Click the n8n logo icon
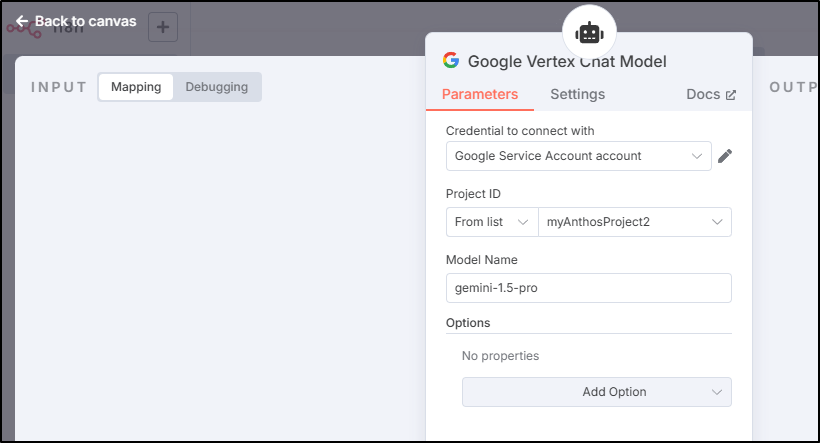The image size is (820, 443). click(24, 30)
